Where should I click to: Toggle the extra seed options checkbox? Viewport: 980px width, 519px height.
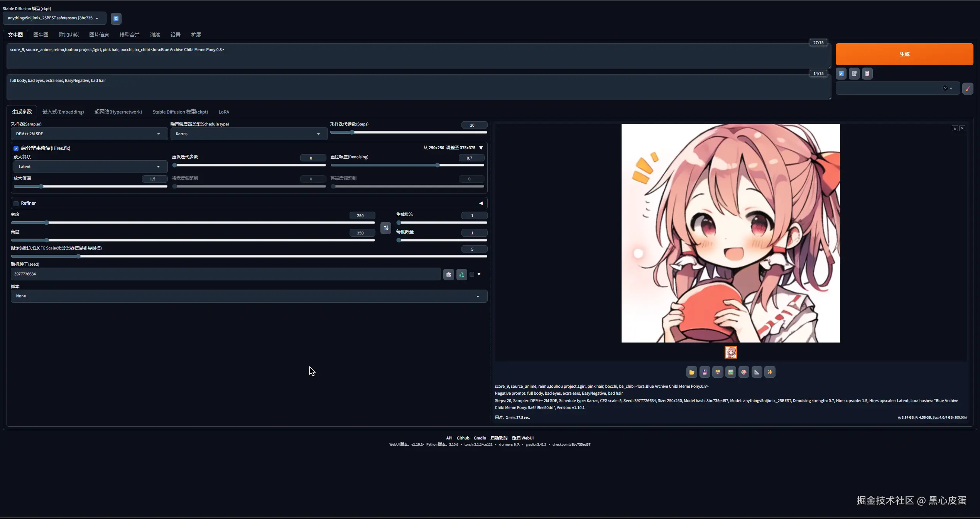471,274
